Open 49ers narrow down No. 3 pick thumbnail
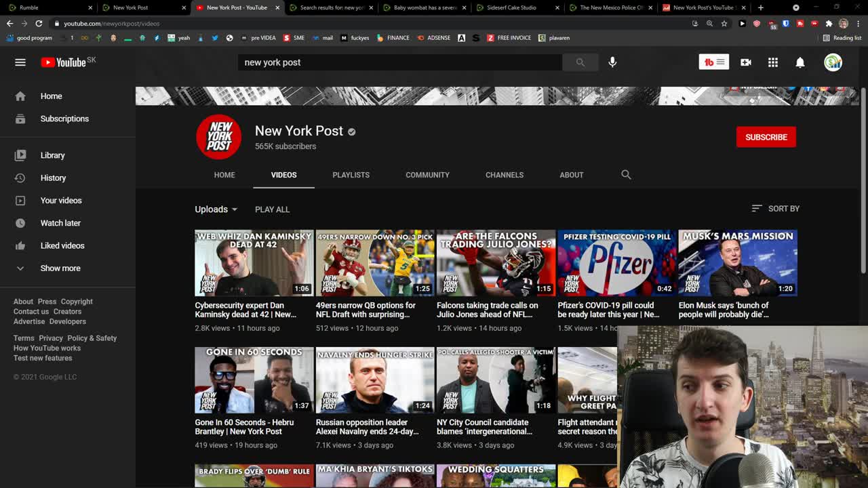This screenshot has height=488, width=868. [375, 263]
